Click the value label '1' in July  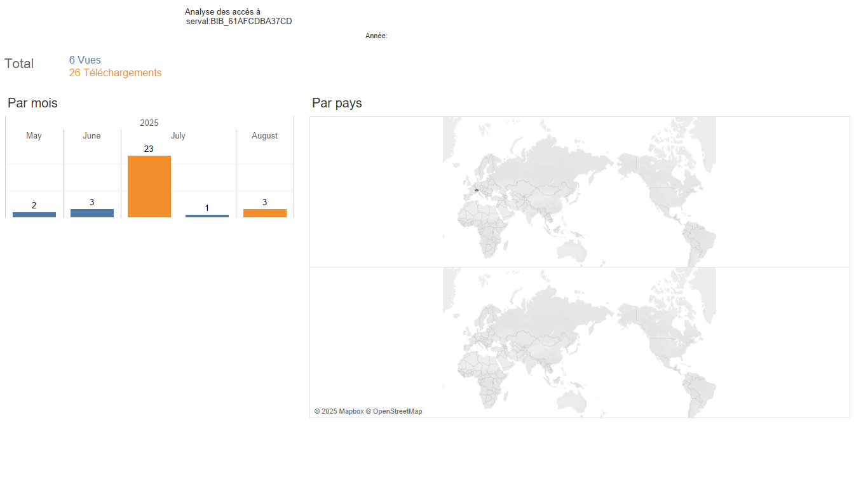click(x=207, y=208)
